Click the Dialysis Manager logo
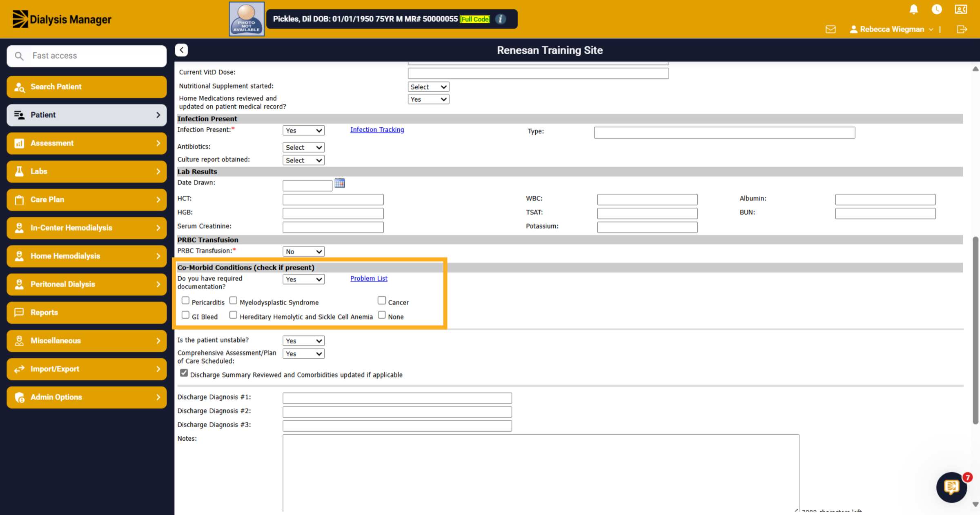The width and height of the screenshot is (980, 515). (x=62, y=19)
